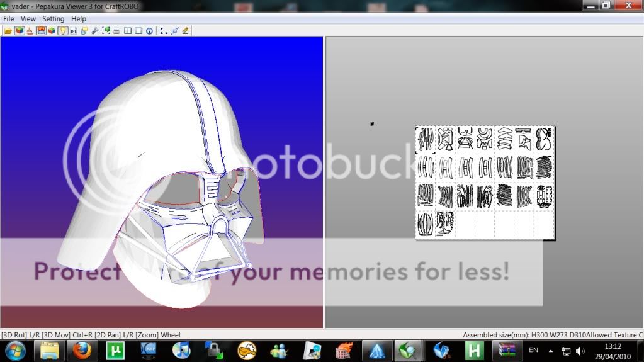This screenshot has height=362, width=644.
Task: Open the View menu
Action: (x=28, y=18)
